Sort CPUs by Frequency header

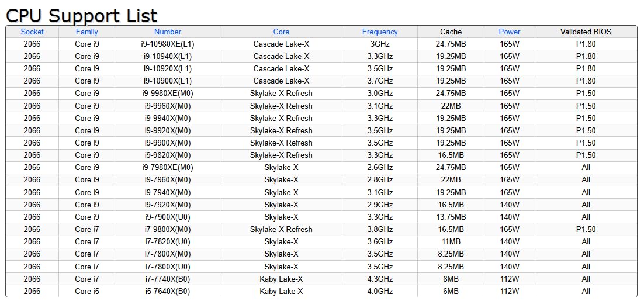[x=380, y=32]
